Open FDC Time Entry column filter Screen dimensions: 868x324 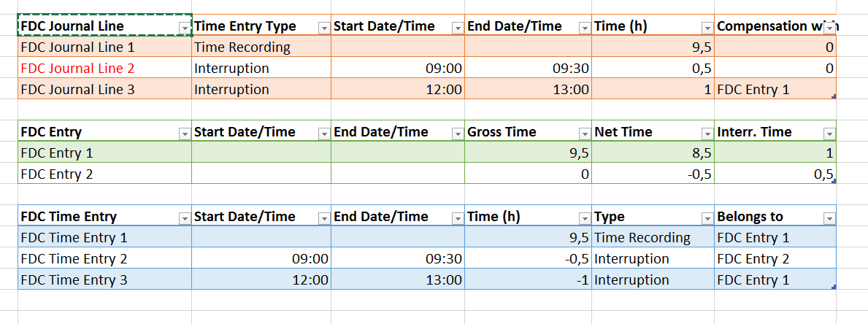point(185,218)
